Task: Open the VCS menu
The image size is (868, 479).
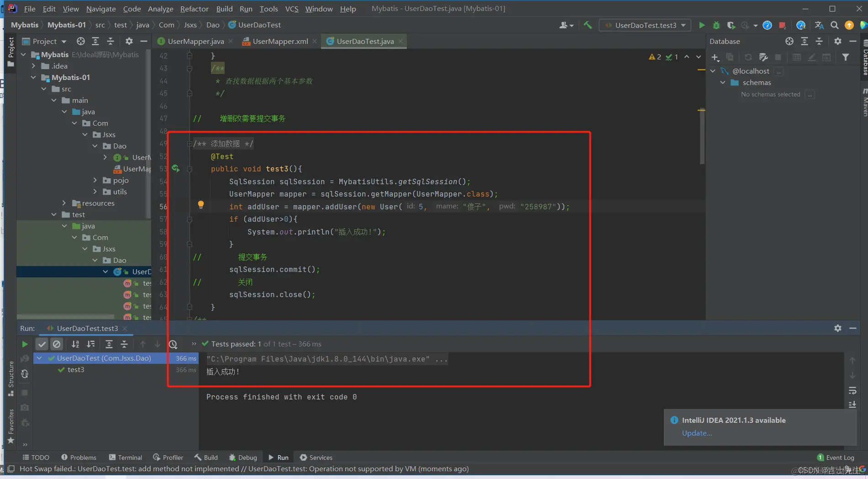Action: click(292, 9)
